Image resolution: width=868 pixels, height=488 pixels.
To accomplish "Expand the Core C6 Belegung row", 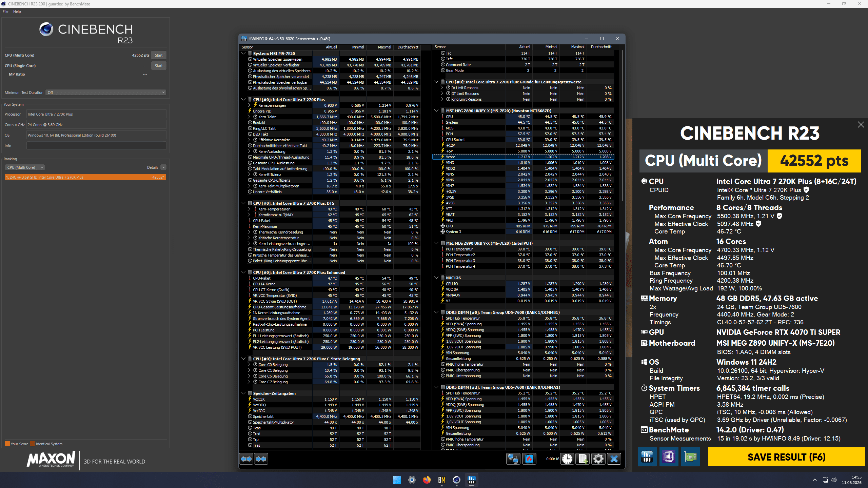I will (x=249, y=376).
